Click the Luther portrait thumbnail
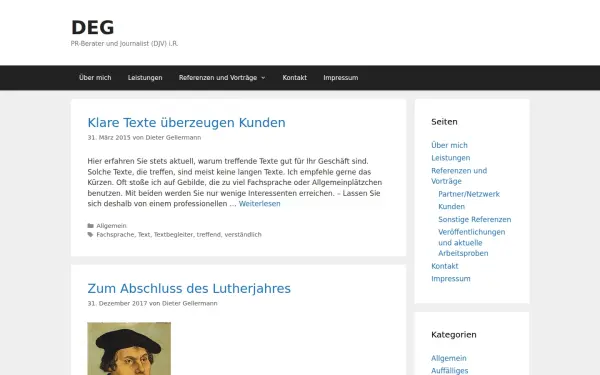Viewport: 600px width, 375px height. pos(129,349)
